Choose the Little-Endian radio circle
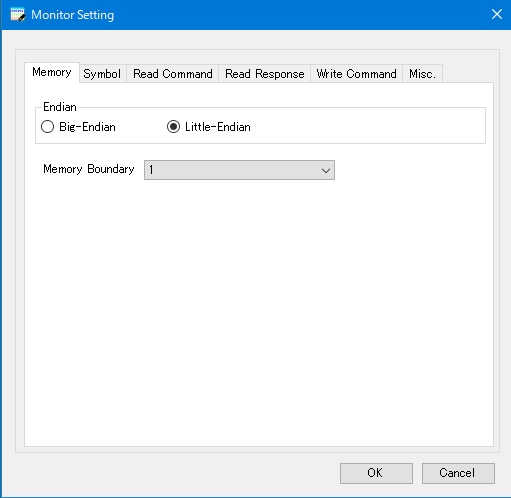 pos(173,127)
